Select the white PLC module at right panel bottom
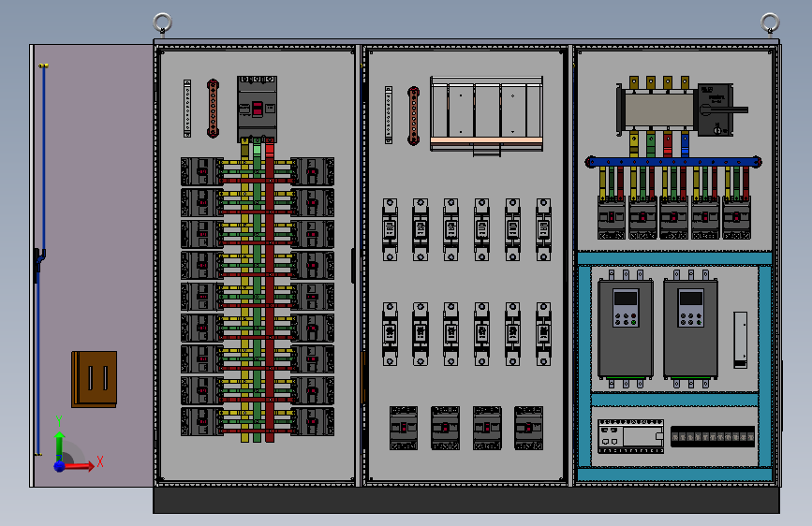812x526 pixels. click(x=630, y=436)
